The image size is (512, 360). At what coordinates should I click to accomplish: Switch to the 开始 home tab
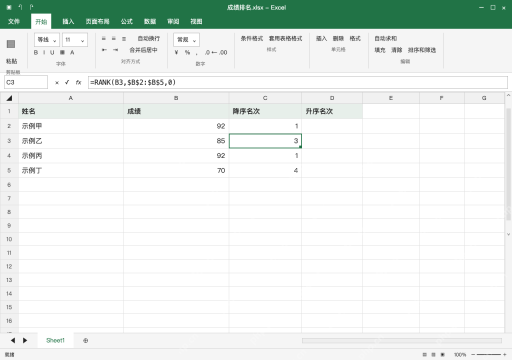click(41, 22)
